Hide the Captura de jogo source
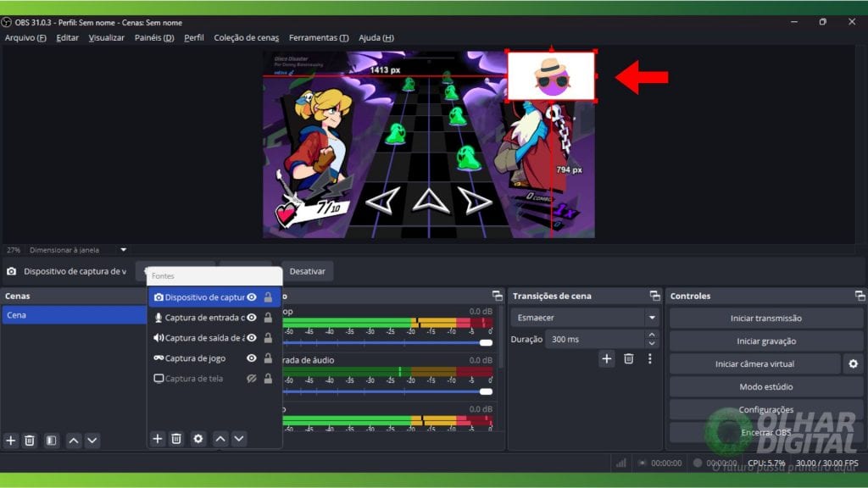Image resolution: width=868 pixels, height=488 pixels. (x=251, y=358)
